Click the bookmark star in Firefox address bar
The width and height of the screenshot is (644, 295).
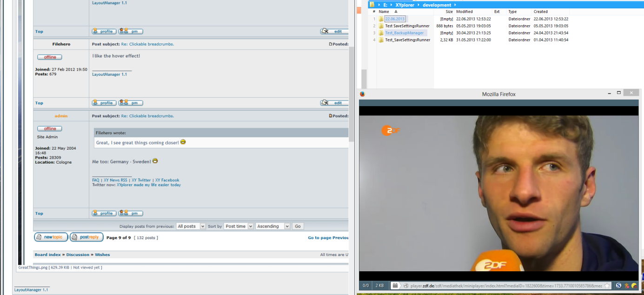pos(607,286)
